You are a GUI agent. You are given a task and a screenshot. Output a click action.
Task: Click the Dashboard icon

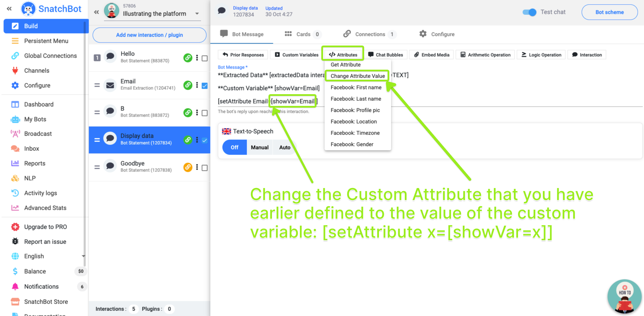click(15, 104)
